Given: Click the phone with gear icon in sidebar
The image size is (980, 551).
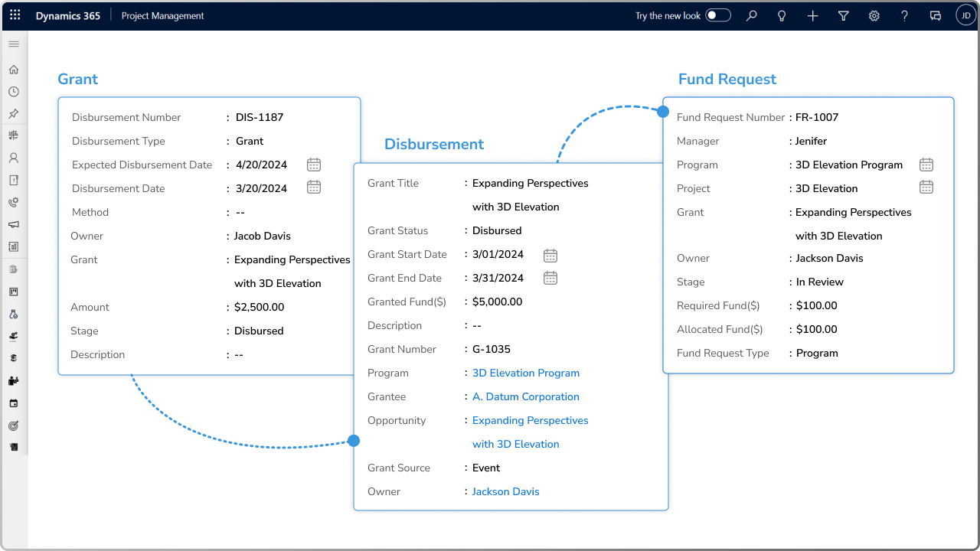Looking at the screenshot, I should (x=14, y=203).
